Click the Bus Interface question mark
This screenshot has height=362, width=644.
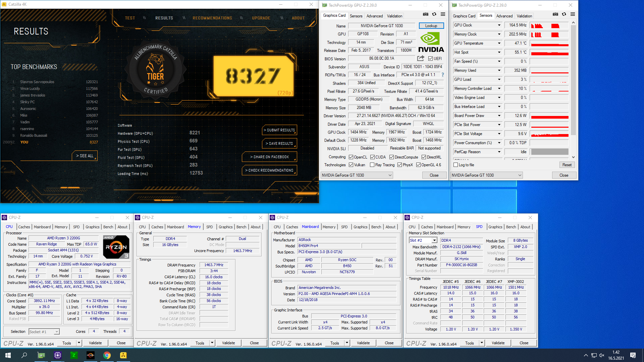point(443,75)
